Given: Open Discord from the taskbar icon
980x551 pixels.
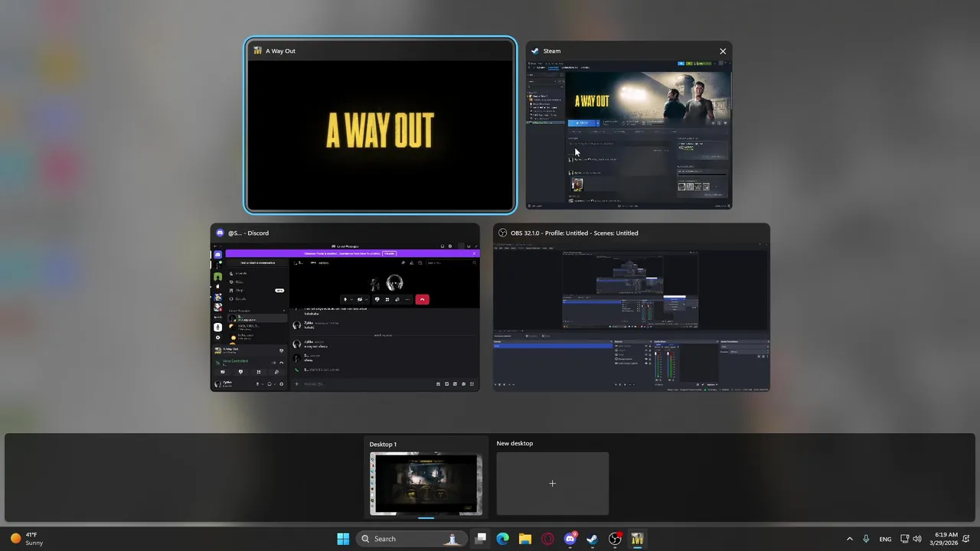Looking at the screenshot, I should tap(570, 539).
